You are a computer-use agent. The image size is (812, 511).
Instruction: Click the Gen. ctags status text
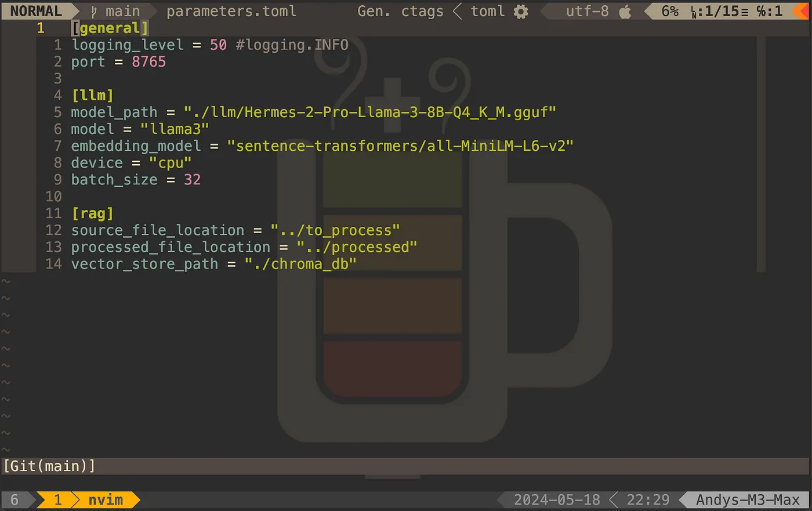(400, 12)
